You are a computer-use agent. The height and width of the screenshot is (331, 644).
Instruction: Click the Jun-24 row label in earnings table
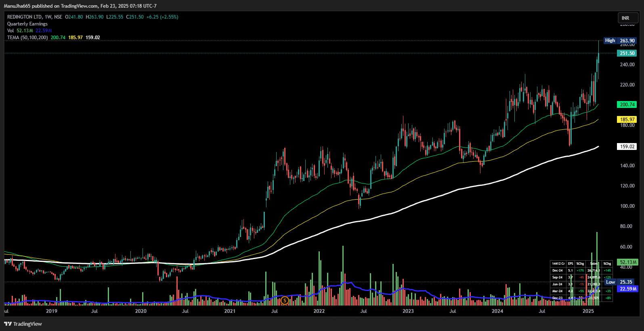point(558,284)
